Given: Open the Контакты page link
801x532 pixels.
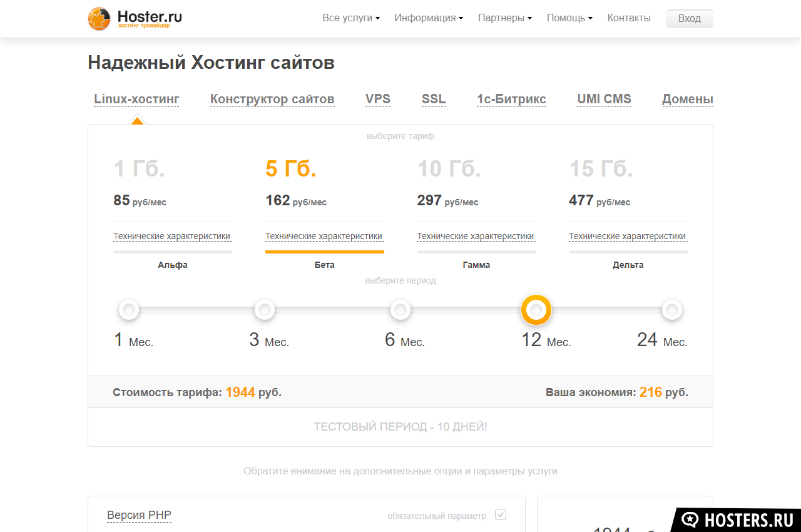Looking at the screenshot, I should tap(629, 18).
